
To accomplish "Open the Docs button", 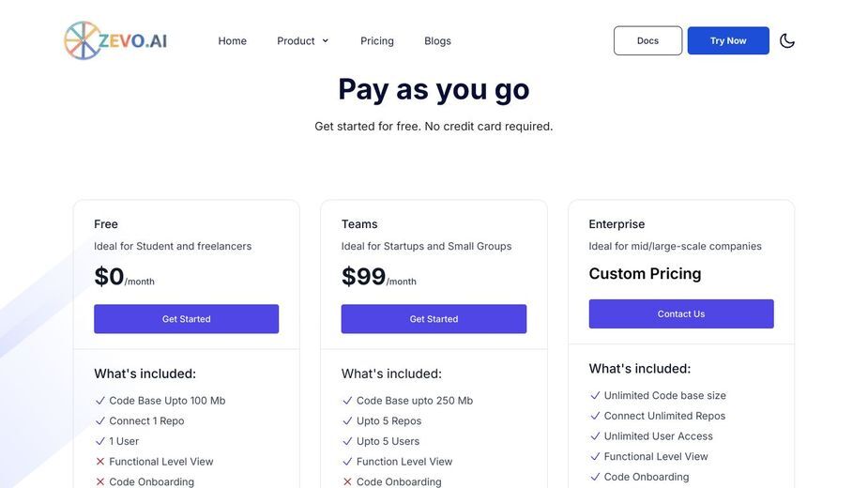I will [647, 40].
